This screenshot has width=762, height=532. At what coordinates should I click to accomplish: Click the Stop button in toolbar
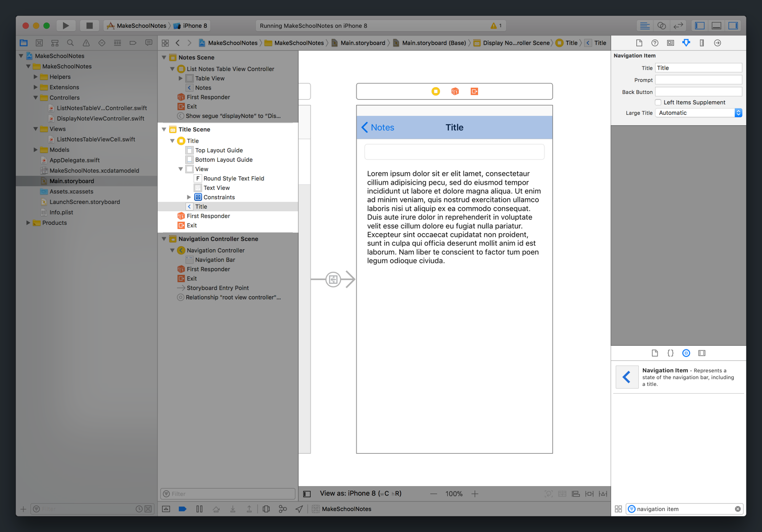89,26
